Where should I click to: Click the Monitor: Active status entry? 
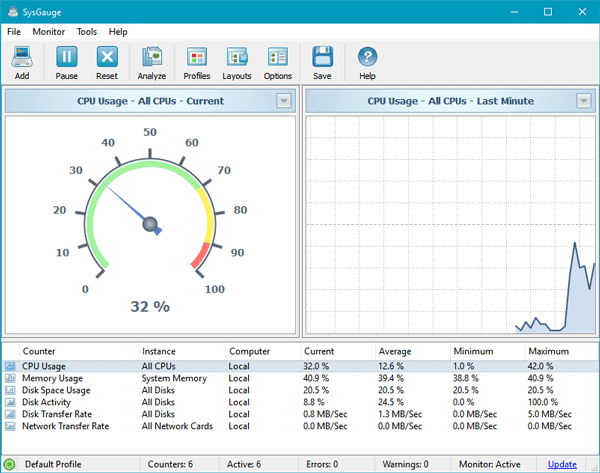coord(490,464)
